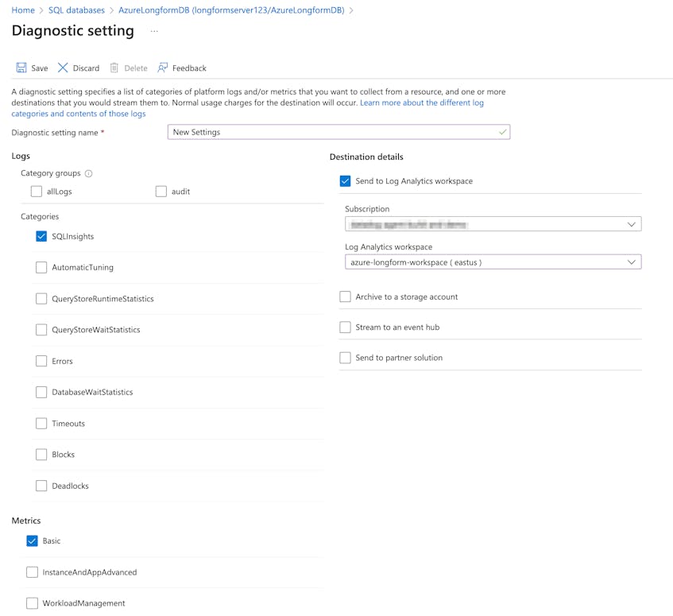The width and height of the screenshot is (673, 616).
Task: Check Stream to an event hub
Action: 345,327
